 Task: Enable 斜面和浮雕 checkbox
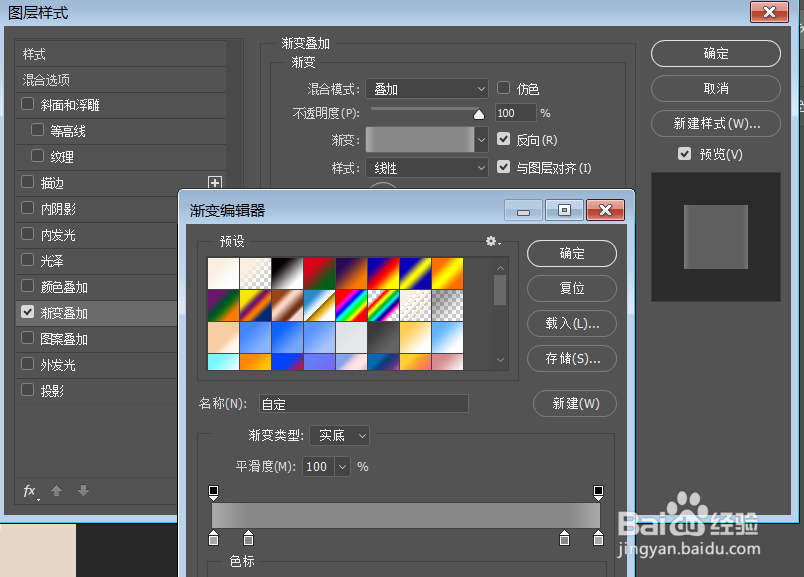pos(27,104)
